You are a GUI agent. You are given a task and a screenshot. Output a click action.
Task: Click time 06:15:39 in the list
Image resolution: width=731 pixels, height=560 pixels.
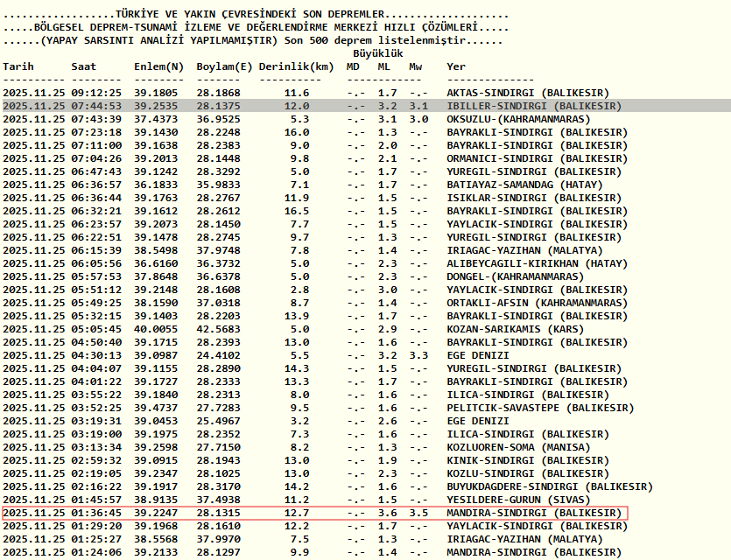point(96,250)
